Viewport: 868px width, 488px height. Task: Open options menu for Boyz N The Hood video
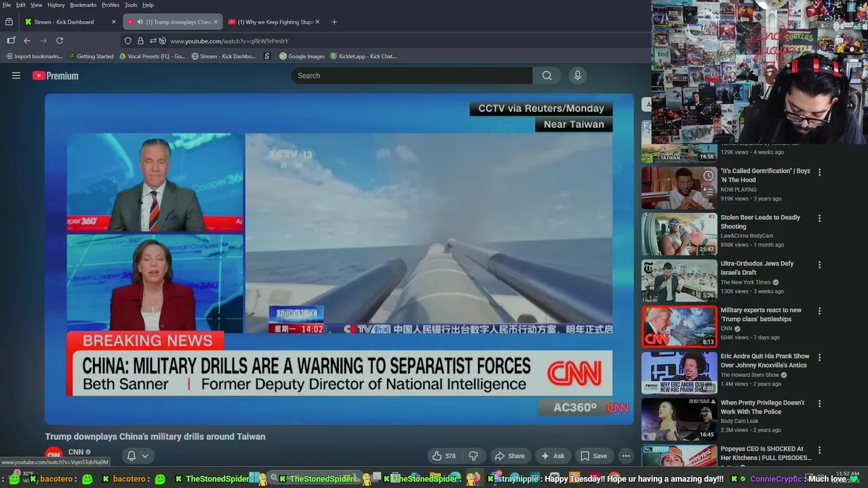point(819,172)
